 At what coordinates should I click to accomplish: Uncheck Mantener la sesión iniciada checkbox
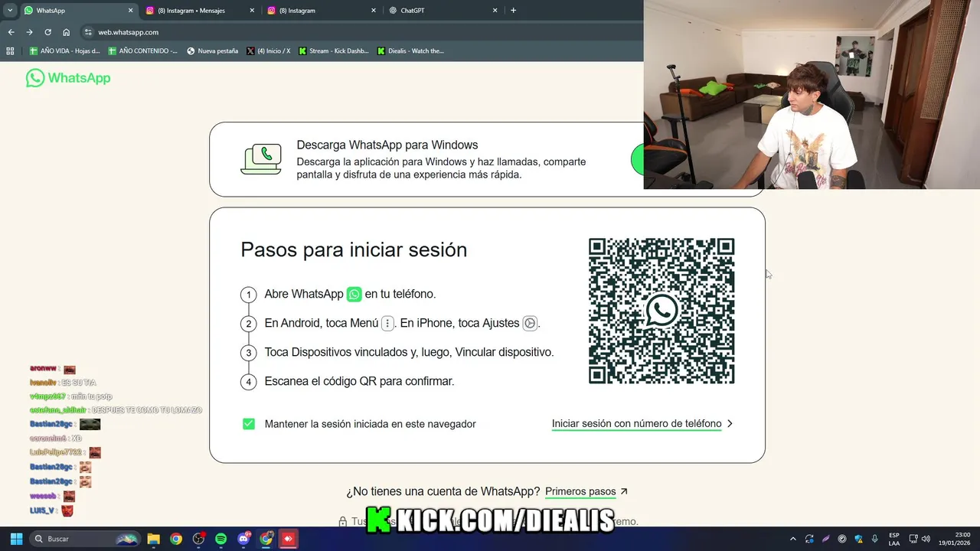249,424
